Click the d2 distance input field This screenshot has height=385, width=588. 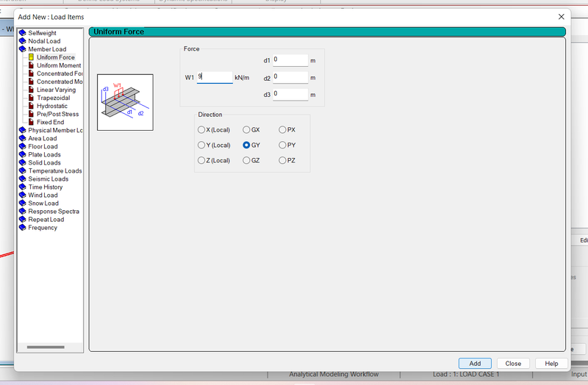coord(290,77)
